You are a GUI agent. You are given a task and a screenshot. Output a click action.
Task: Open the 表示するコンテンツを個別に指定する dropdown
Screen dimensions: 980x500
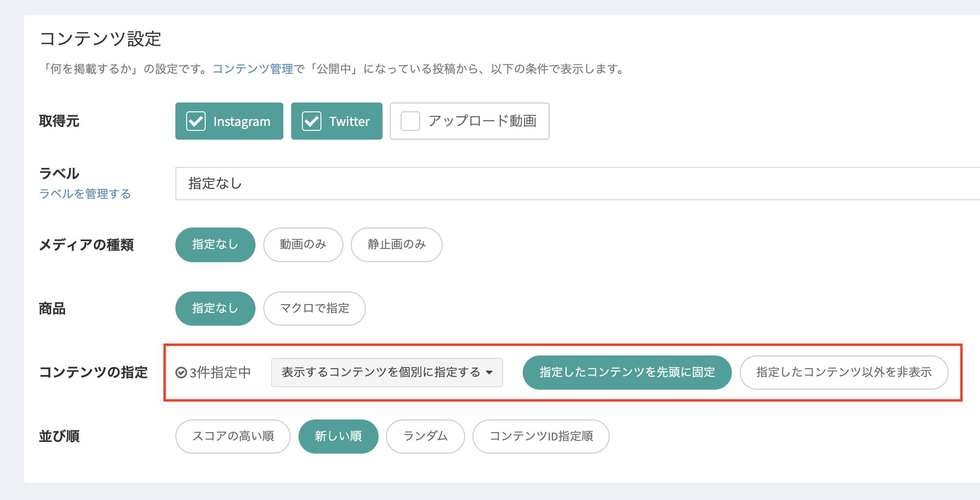[381, 373]
